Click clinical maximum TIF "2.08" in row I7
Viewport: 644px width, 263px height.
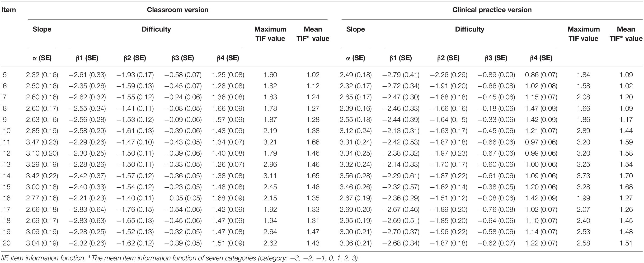click(x=583, y=97)
